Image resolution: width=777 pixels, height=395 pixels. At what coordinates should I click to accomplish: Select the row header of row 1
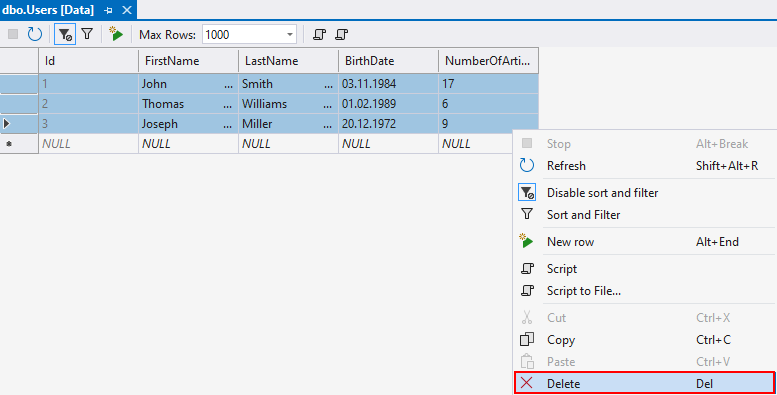click(x=19, y=84)
